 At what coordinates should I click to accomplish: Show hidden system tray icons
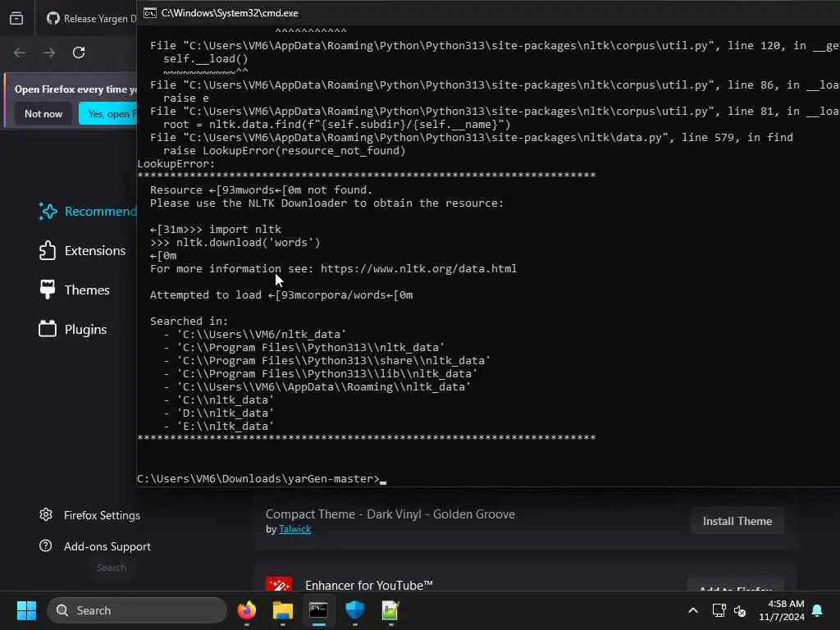[693, 610]
